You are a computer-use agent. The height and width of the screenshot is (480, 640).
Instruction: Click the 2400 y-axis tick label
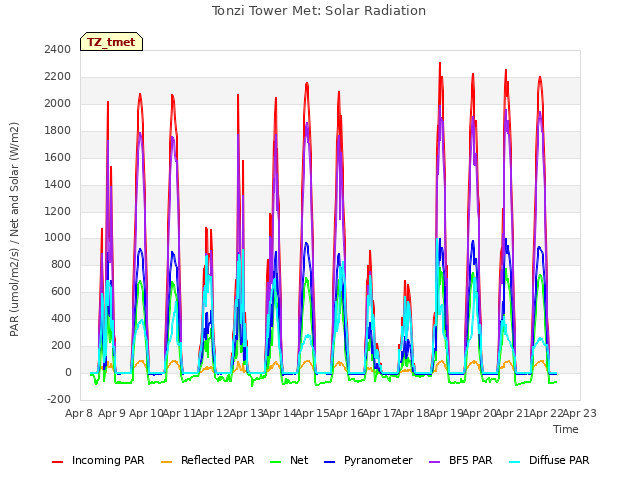tap(58, 50)
